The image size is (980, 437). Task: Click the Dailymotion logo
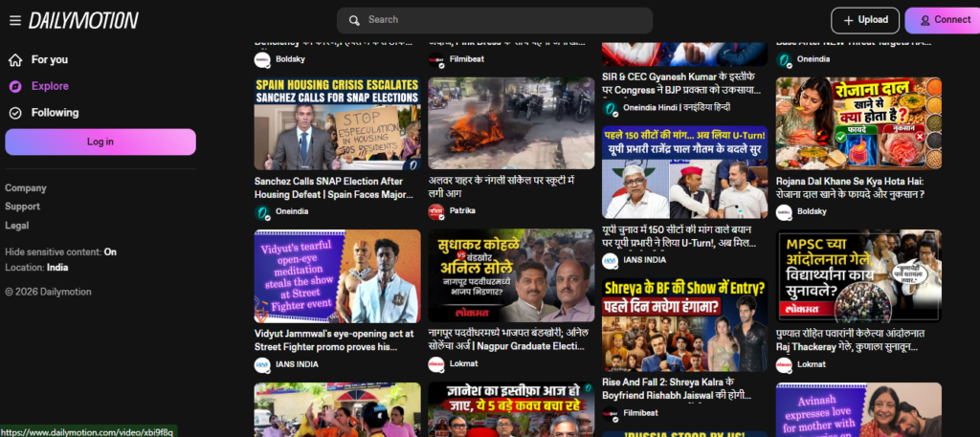coord(83,21)
